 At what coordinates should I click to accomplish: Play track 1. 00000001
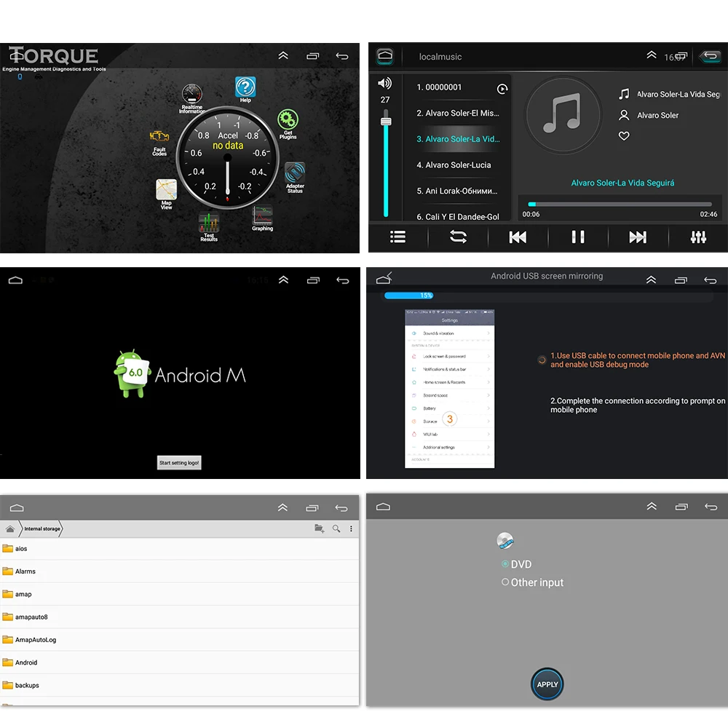pyautogui.click(x=457, y=87)
